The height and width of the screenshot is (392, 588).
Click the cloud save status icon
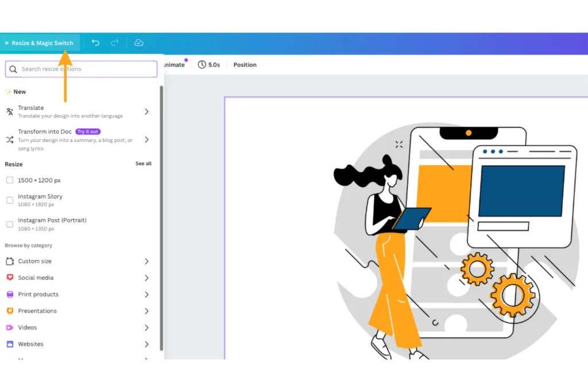pyautogui.click(x=138, y=42)
